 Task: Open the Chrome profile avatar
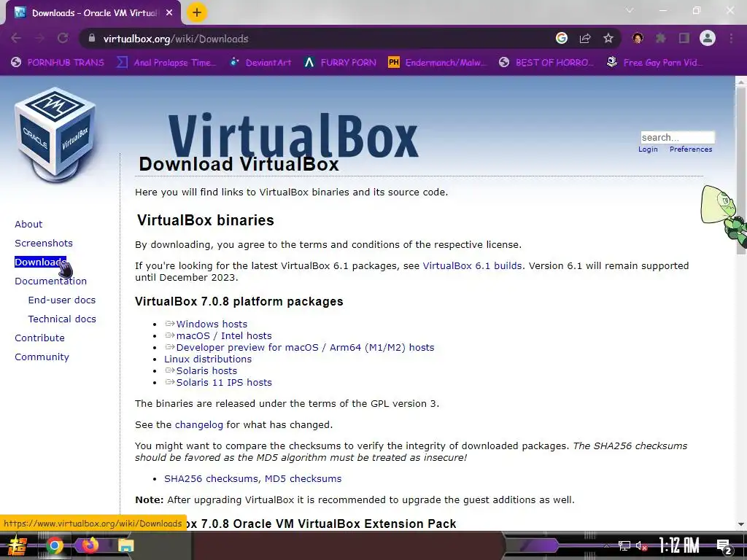coord(708,39)
